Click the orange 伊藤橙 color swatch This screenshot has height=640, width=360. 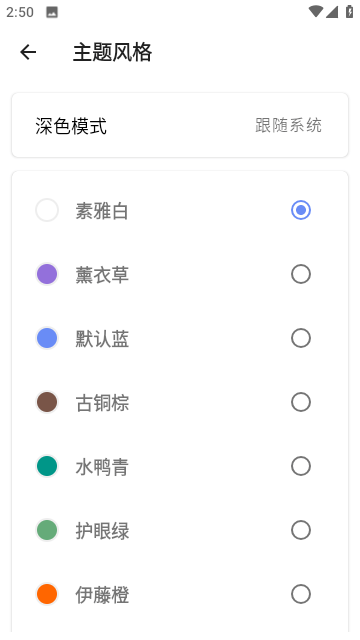[x=47, y=594]
